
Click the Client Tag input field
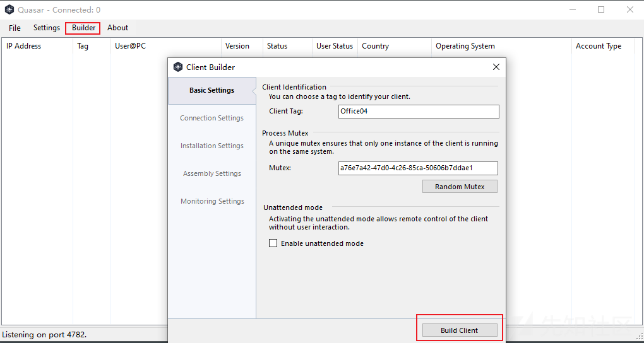(419, 112)
